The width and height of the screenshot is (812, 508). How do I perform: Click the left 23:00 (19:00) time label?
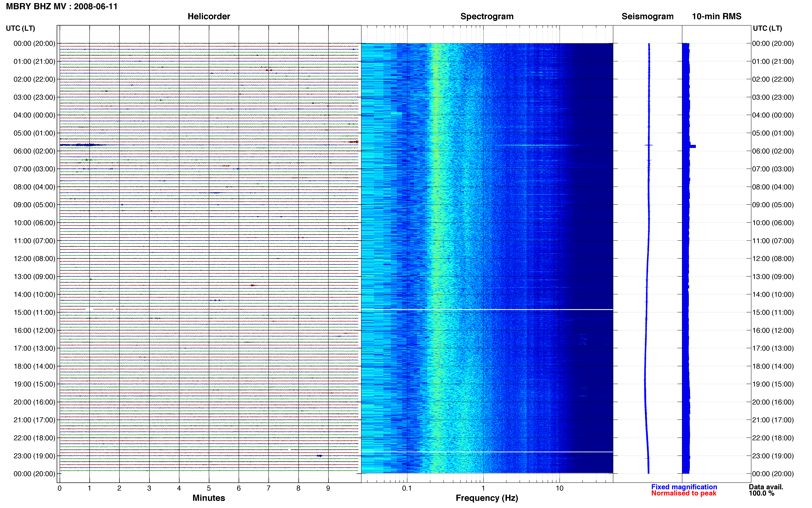tap(34, 456)
